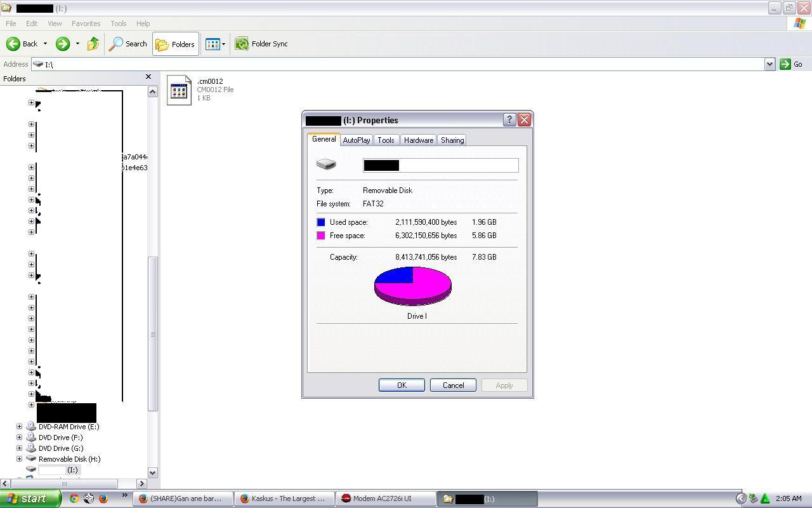Open the Favorites menu
The height and width of the screenshot is (508, 812).
(86, 23)
